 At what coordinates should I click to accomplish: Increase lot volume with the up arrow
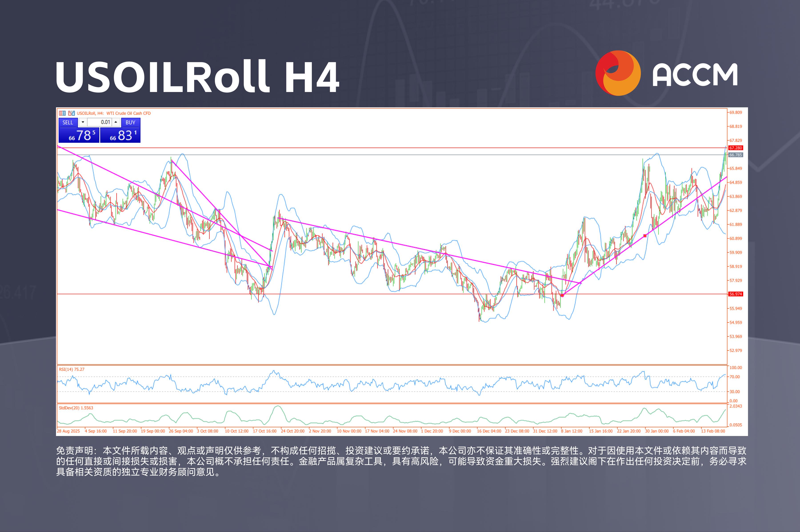click(x=116, y=122)
